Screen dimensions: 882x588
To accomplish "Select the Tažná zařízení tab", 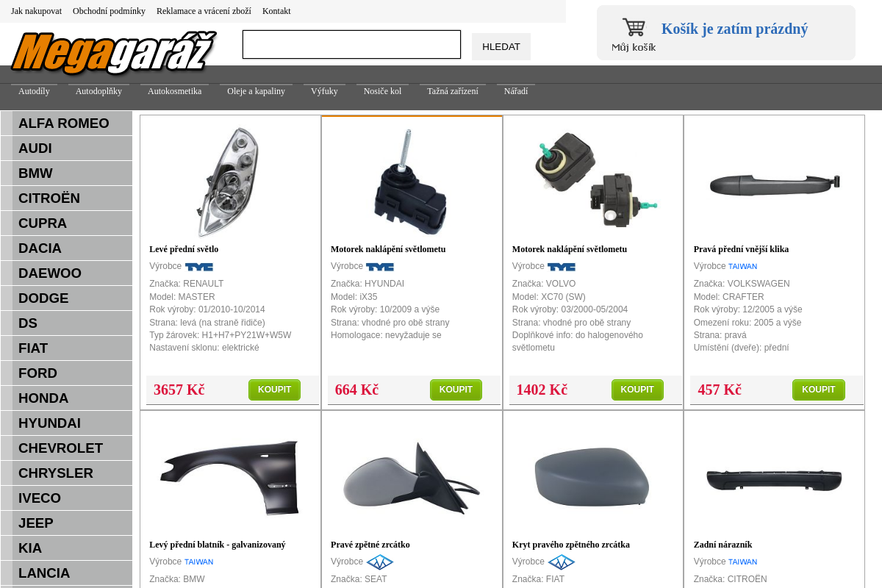I will point(453,92).
